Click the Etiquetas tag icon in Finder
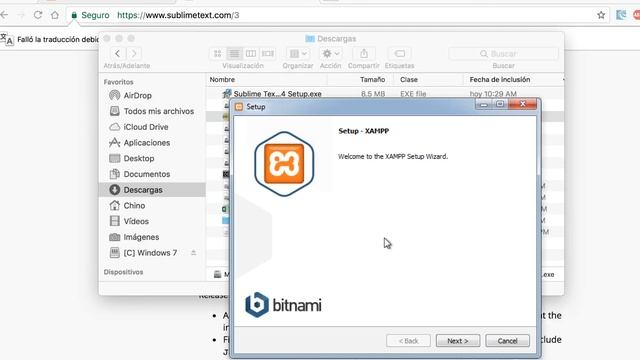The height and width of the screenshot is (360, 640). pyautogui.click(x=400, y=53)
